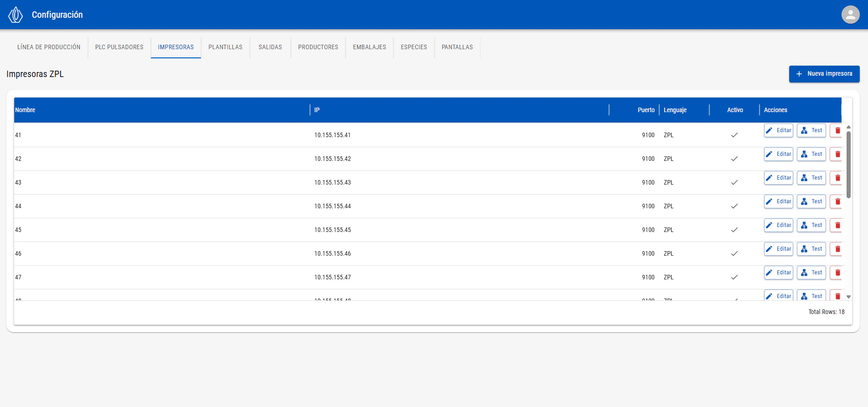Run Test on printer 43
The height and width of the screenshot is (407, 868).
811,178
